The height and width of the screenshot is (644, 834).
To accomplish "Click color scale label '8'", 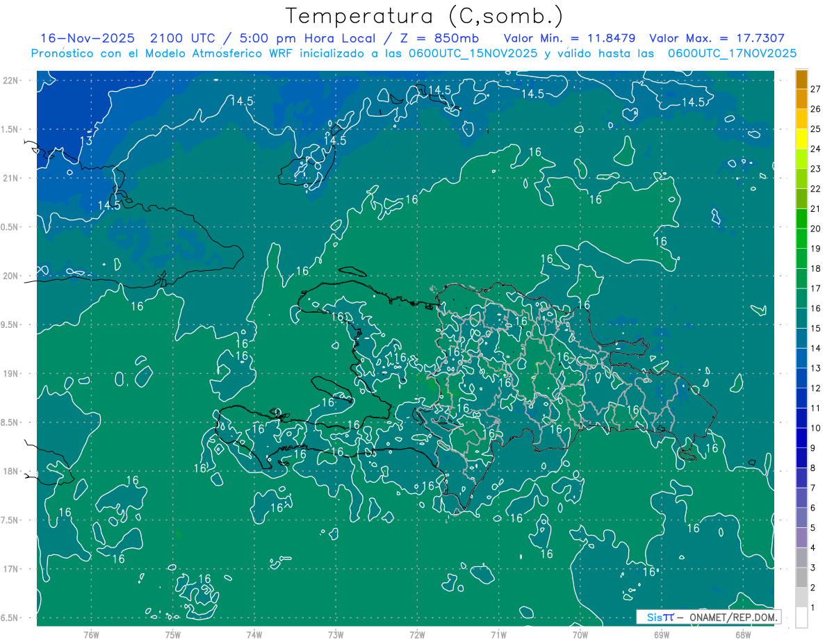I will tap(813, 468).
